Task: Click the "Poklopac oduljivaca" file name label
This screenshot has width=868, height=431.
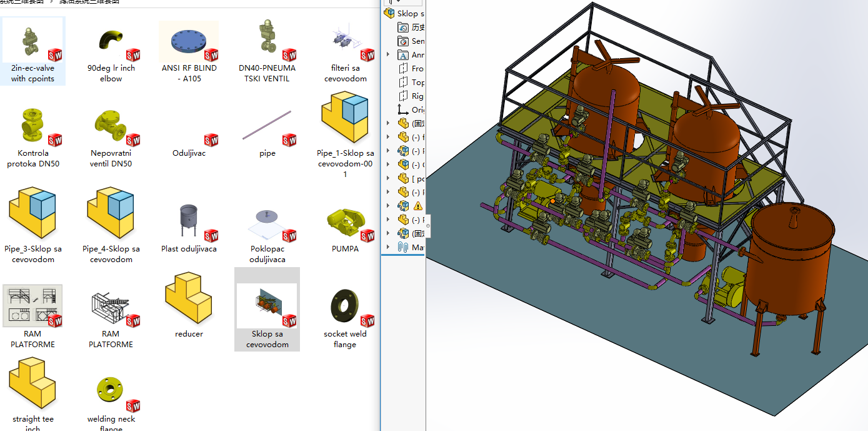Action: tap(267, 254)
